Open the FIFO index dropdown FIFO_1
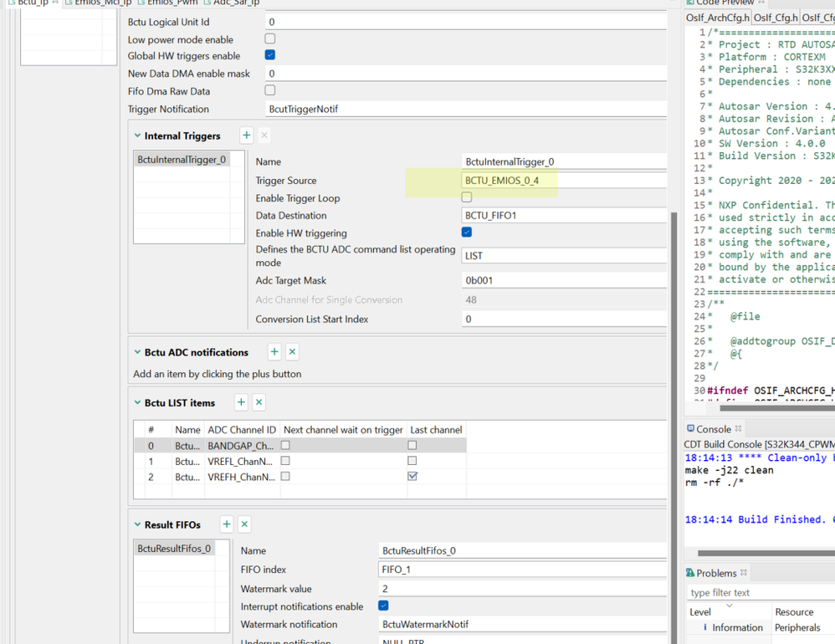 [522, 570]
